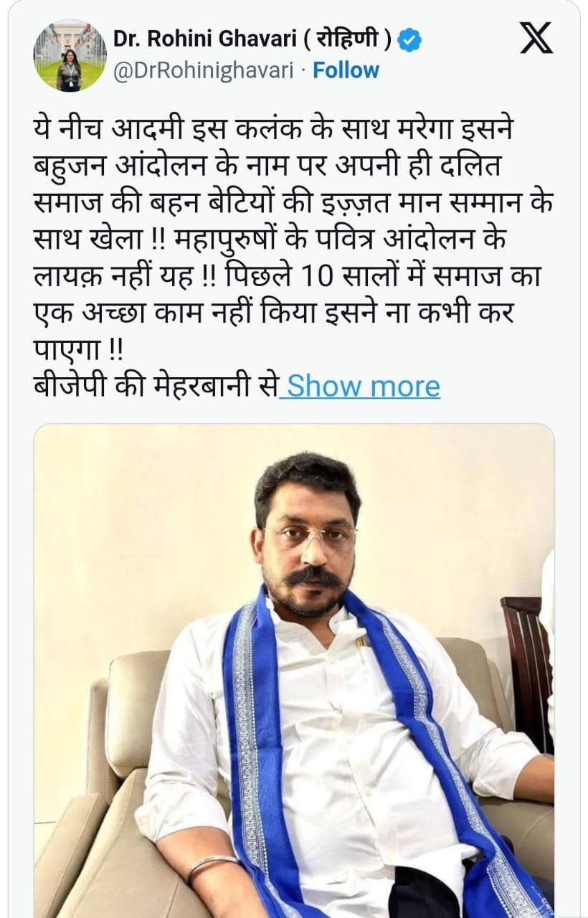
Task: Follow the @DrRohinighavari account
Action: click(x=346, y=70)
